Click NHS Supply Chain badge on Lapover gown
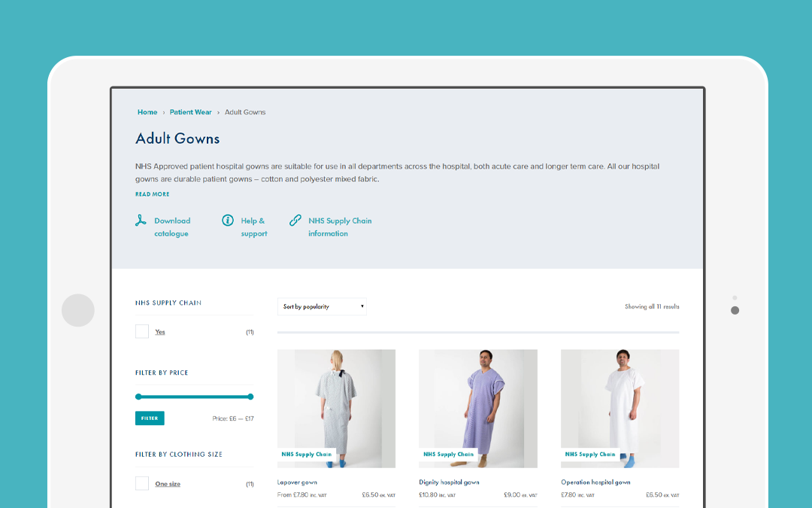 pyautogui.click(x=307, y=454)
